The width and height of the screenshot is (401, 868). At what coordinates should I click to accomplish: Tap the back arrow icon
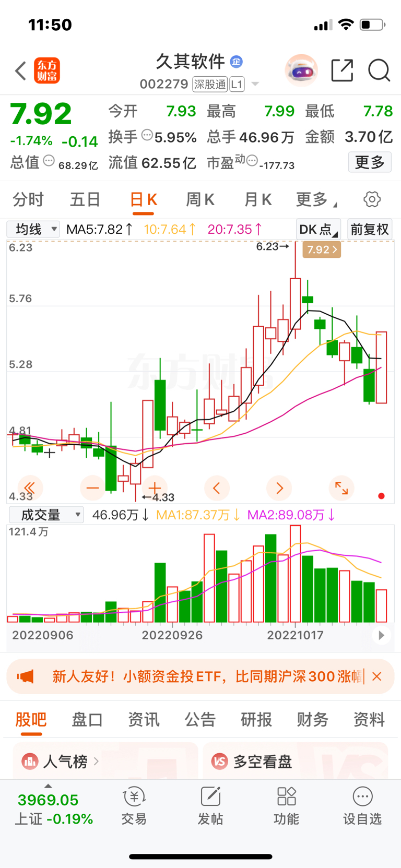click(x=20, y=70)
